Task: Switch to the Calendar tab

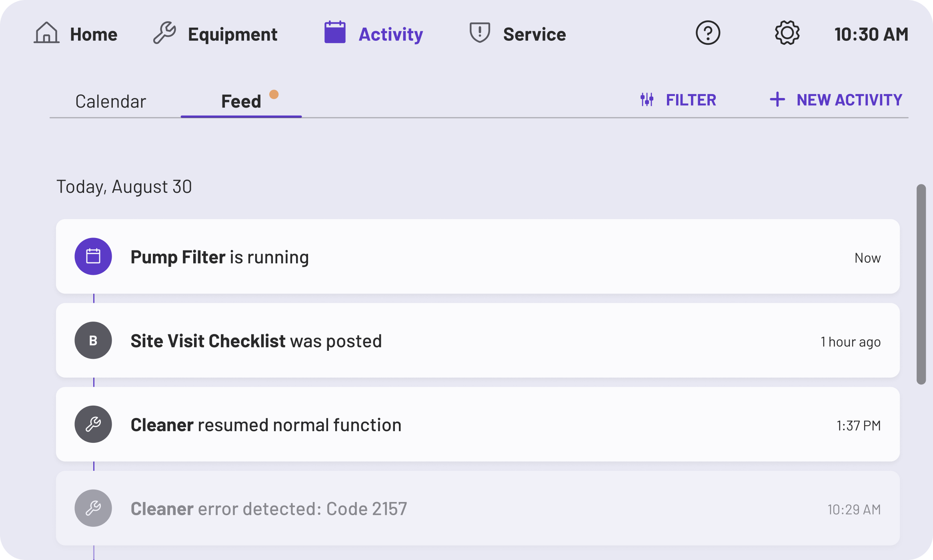Action: click(110, 101)
